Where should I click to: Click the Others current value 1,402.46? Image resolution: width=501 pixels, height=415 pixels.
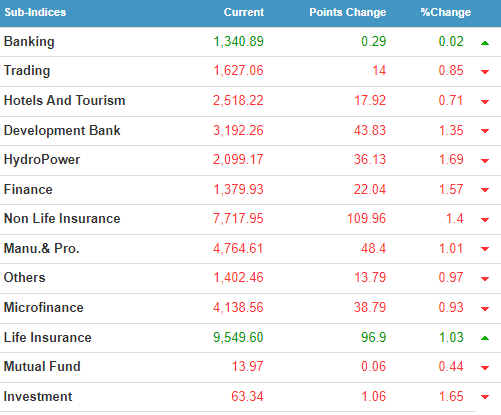tap(238, 277)
